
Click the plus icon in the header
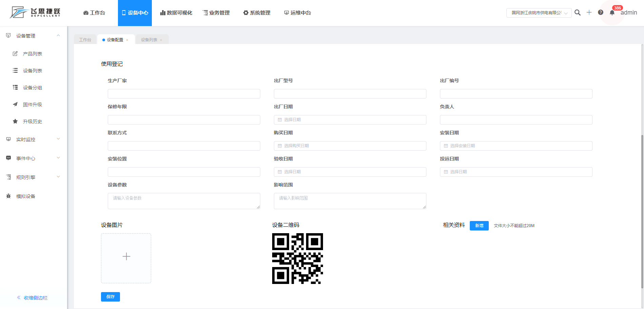(x=589, y=13)
